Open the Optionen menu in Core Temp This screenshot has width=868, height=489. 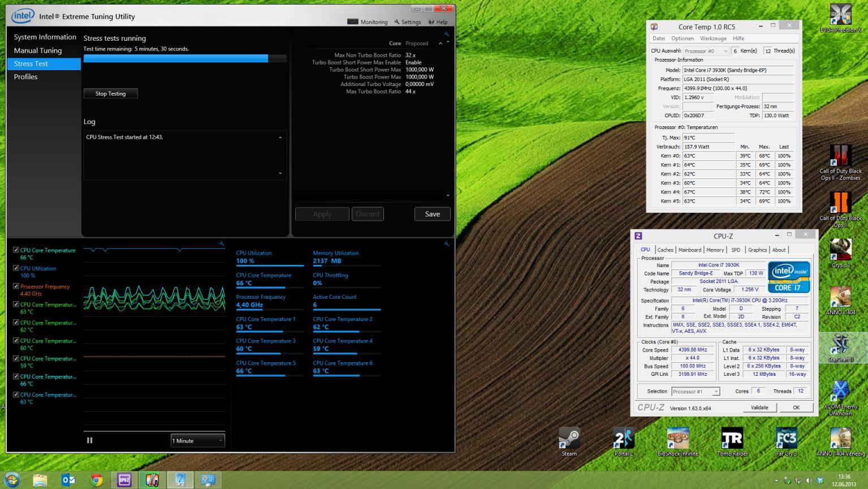[683, 38]
